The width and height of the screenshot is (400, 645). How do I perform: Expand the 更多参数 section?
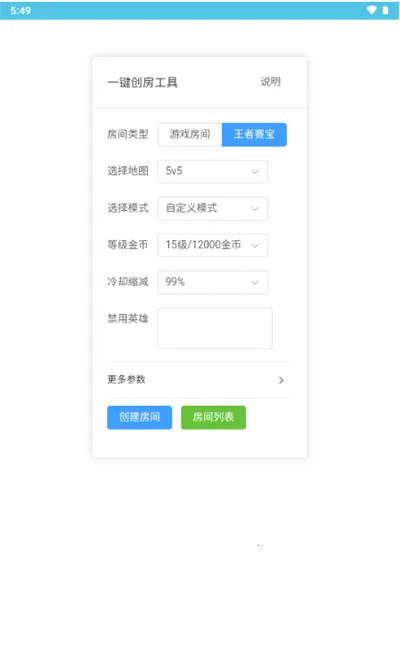[200, 380]
